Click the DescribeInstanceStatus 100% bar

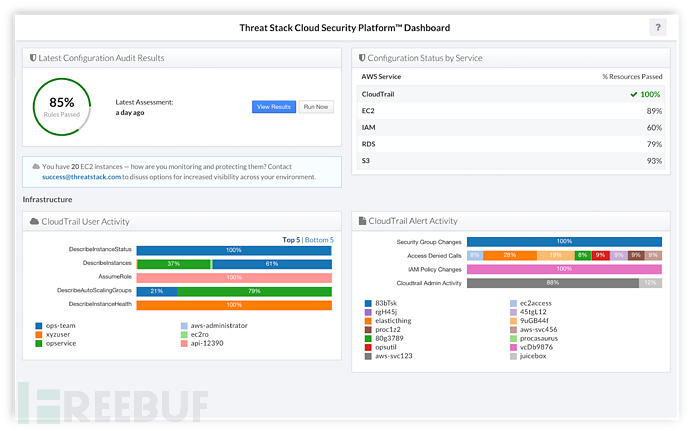tap(234, 250)
